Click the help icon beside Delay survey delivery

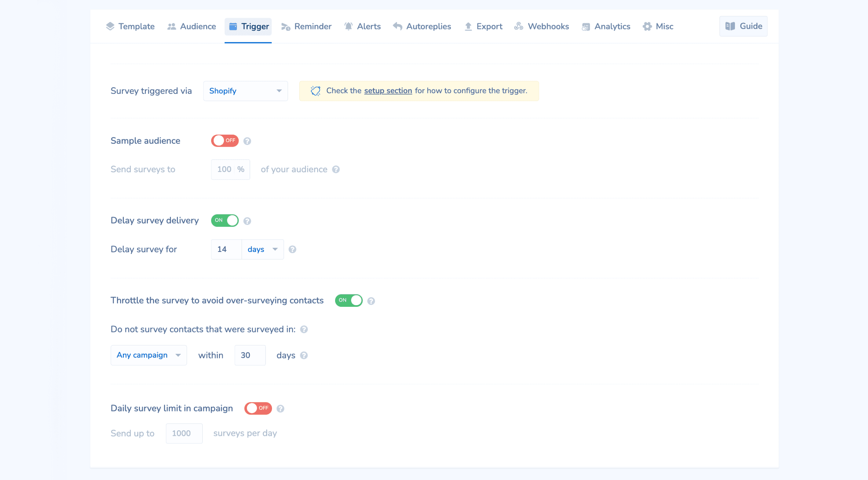247,221
